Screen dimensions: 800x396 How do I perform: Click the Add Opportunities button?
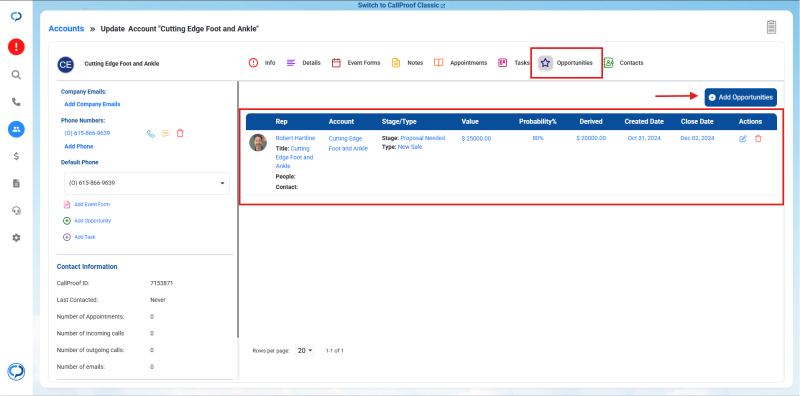click(740, 97)
